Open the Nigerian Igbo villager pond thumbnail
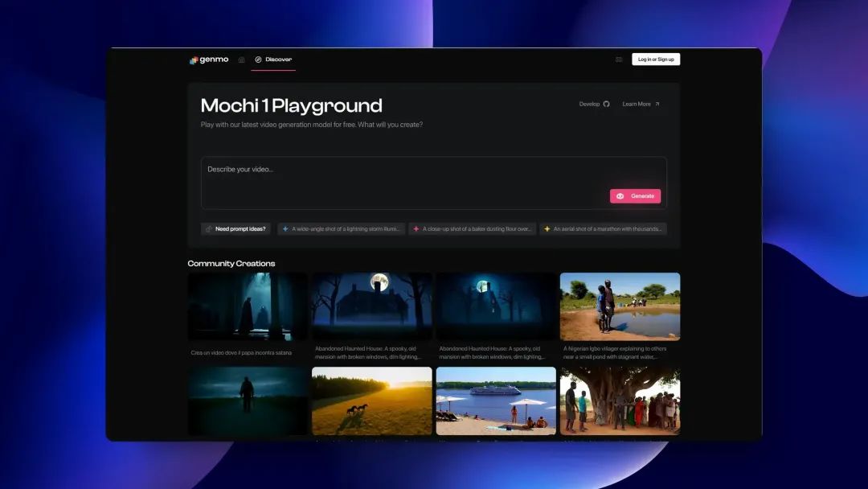The image size is (868, 489). (x=620, y=306)
